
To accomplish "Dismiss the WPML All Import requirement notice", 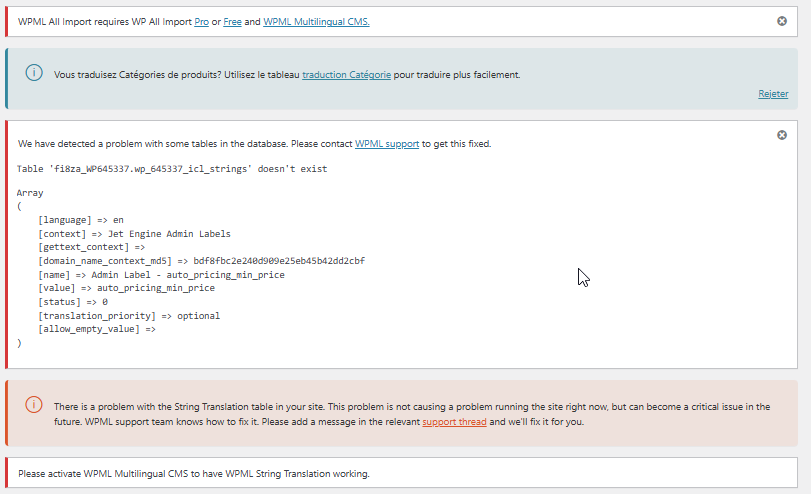I will (x=782, y=21).
